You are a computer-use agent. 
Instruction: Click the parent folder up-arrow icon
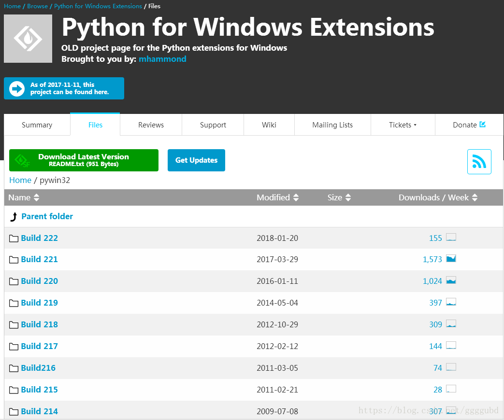coord(13,216)
